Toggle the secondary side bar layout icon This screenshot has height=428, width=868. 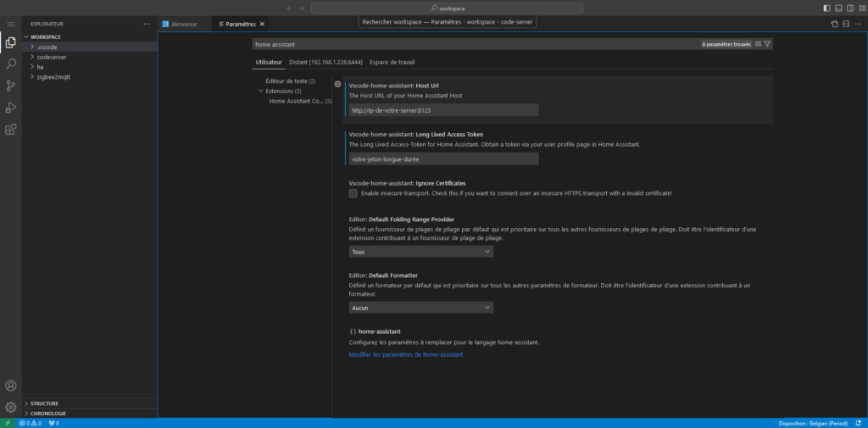point(850,8)
